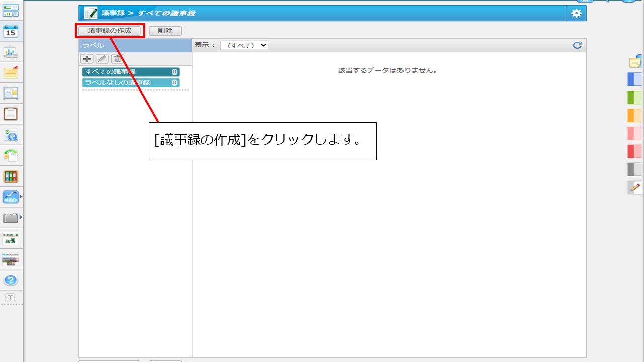Pick the pink sticky note color
The width and height of the screenshot is (644, 362).
pos(635,133)
